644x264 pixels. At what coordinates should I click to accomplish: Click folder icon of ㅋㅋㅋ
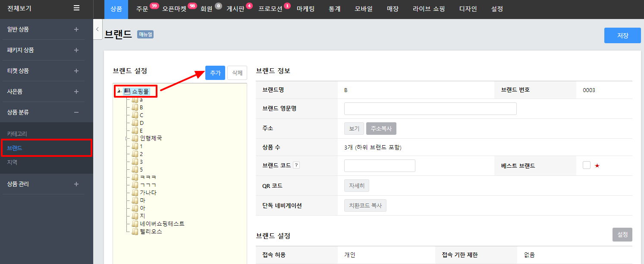point(135,177)
